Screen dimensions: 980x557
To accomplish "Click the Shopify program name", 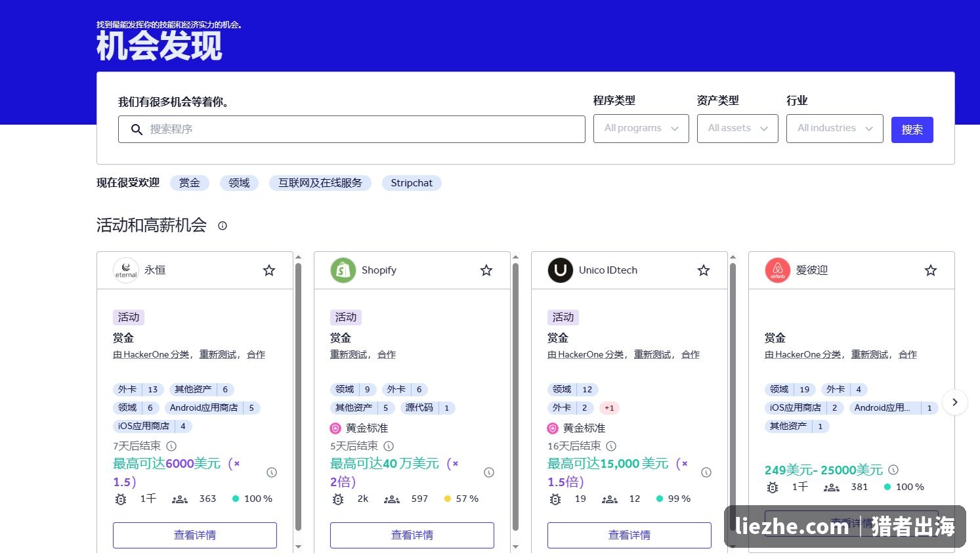I will (x=379, y=270).
